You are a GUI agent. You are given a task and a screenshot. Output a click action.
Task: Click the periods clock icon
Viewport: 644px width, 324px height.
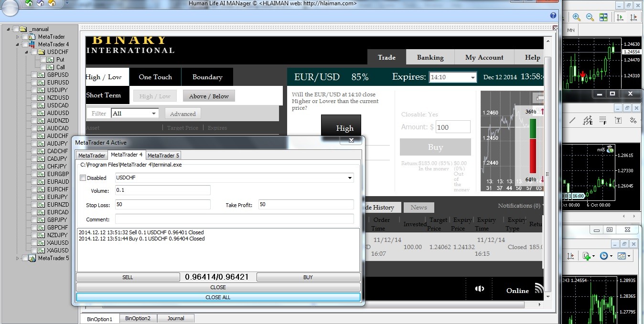point(604,256)
